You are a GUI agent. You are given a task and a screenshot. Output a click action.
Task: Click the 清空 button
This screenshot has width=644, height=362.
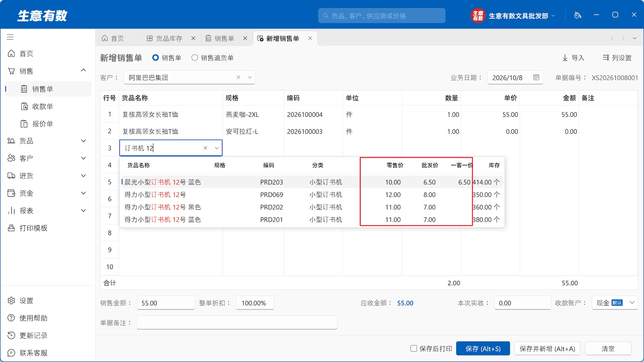[608, 349]
